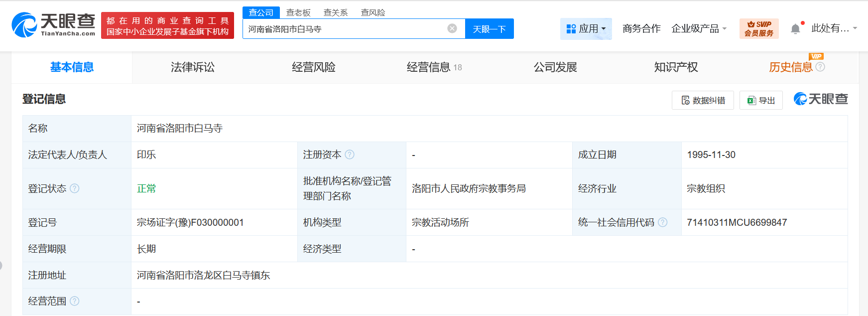
Task: Expand the 企业级产品 dropdown
Action: 699,29
